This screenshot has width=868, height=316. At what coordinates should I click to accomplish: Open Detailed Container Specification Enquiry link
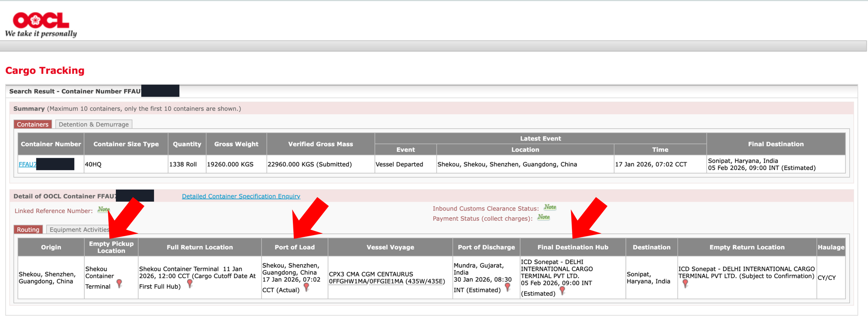[x=241, y=196]
